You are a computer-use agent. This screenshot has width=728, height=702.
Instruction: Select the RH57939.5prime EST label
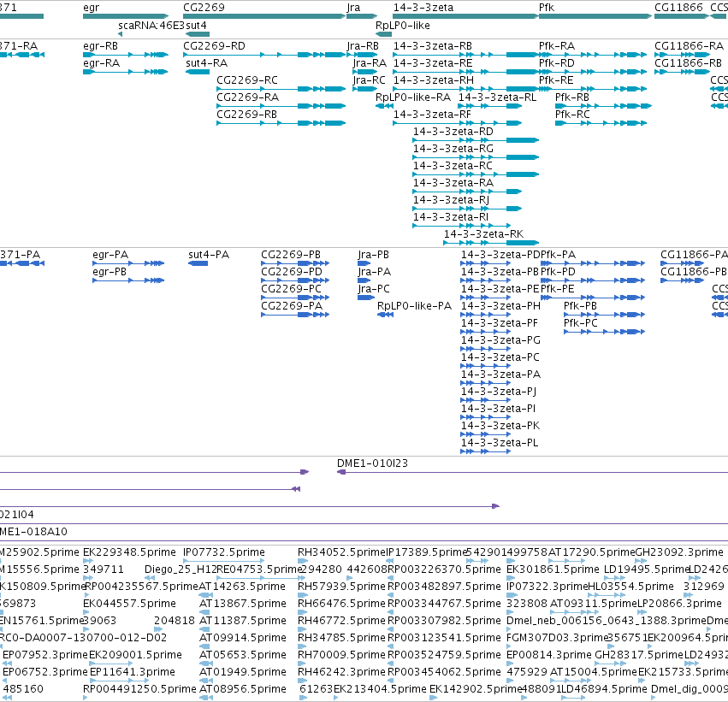(341, 587)
